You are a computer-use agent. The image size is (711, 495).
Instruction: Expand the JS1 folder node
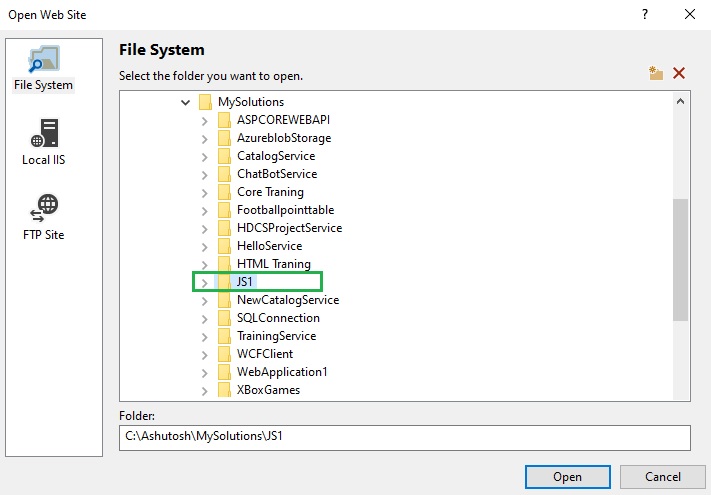(205, 283)
